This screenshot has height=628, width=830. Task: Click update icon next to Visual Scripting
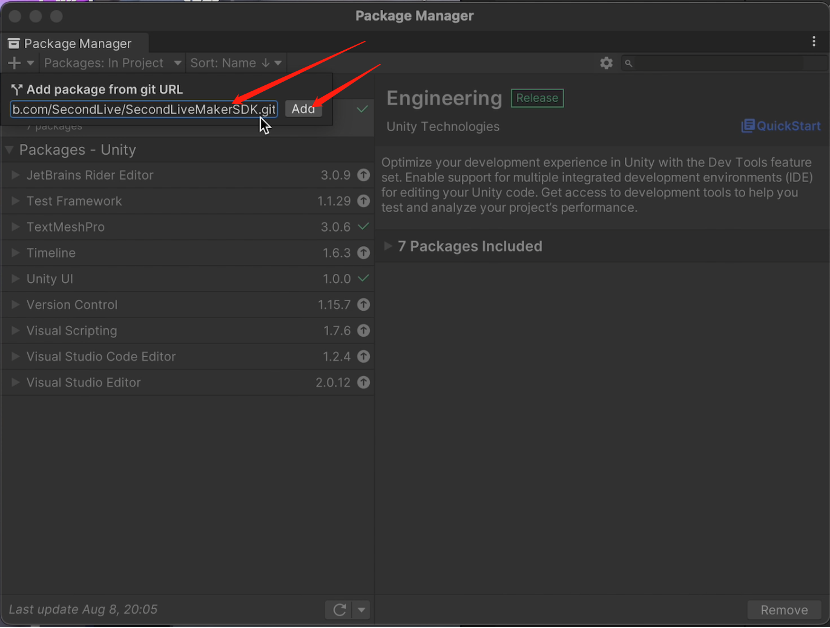click(363, 332)
